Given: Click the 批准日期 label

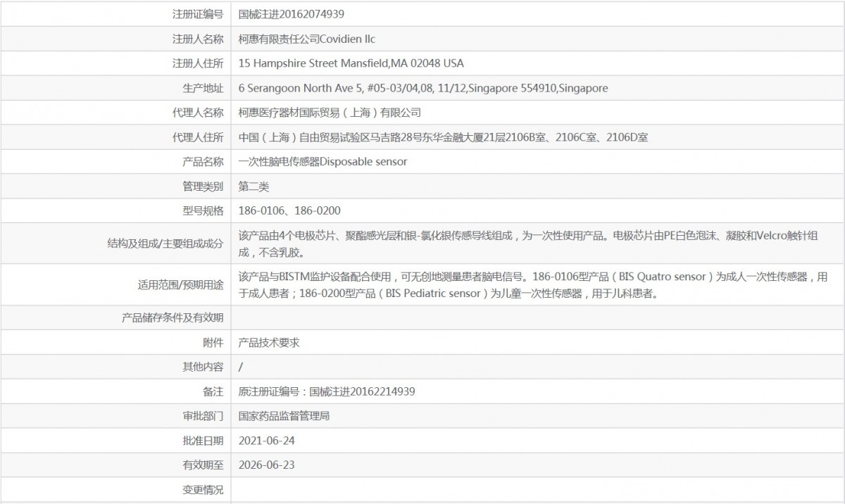Looking at the screenshot, I should (203, 441).
